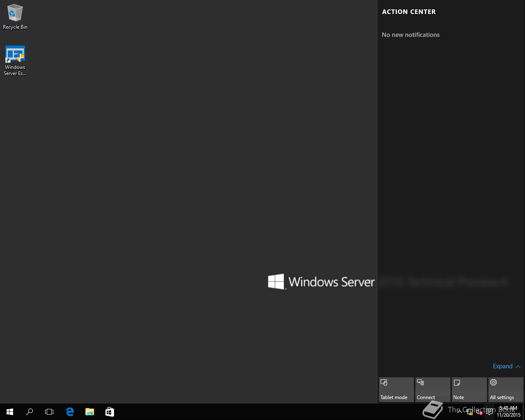
Task: Open File Explorer from the taskbar
Action: tap(89, 412)
